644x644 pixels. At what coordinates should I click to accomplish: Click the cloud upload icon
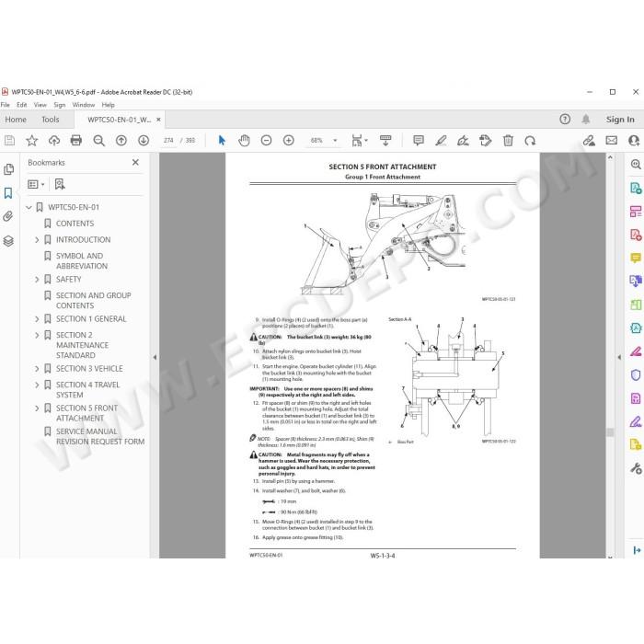53,141
